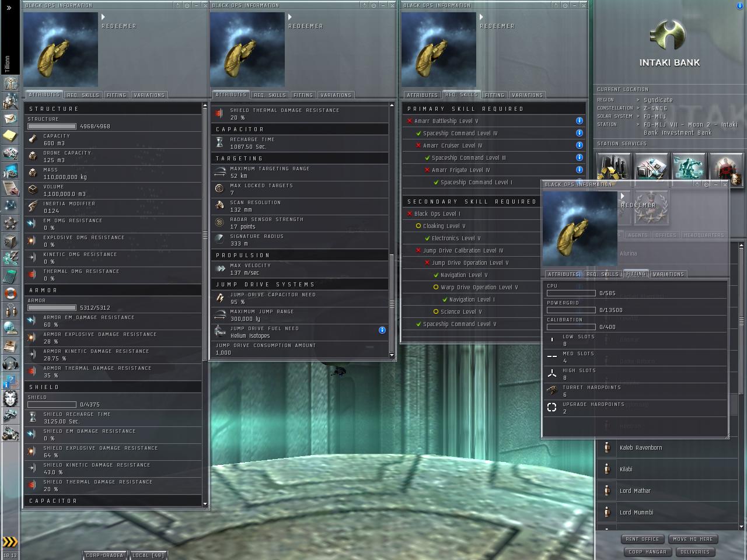
Task: Show info for Amarr Frigate Level IV
Action: click(579, 170)
